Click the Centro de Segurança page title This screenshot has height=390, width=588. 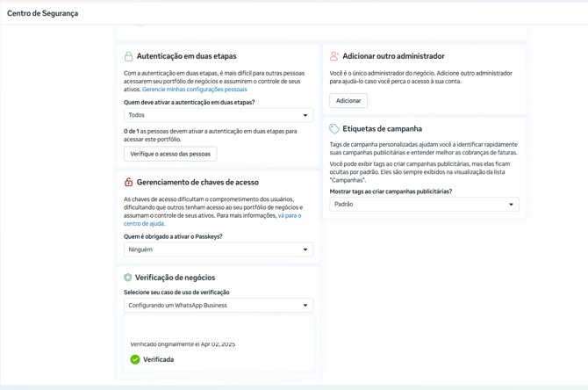coord(43,13)
